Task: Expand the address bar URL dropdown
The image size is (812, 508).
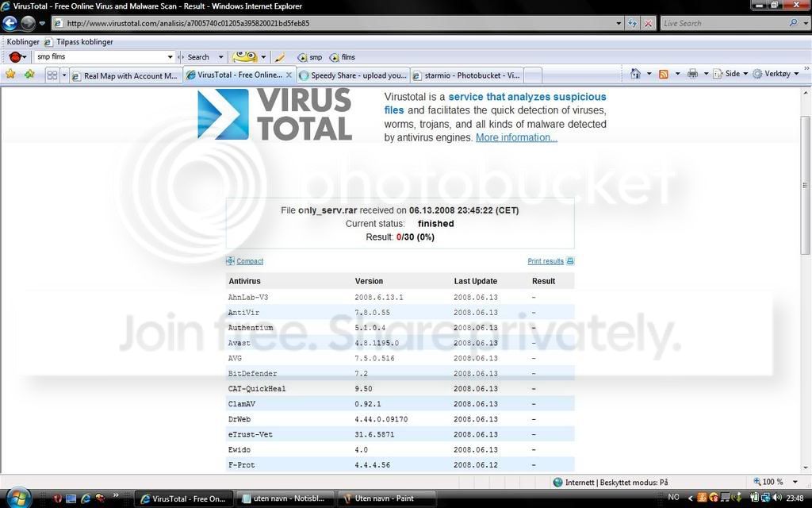Action: (x=619, y=23)
